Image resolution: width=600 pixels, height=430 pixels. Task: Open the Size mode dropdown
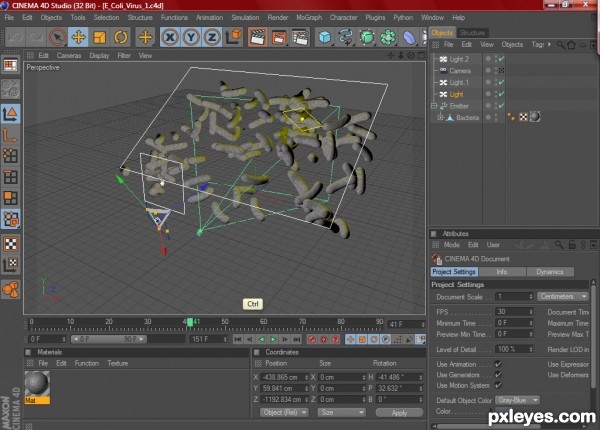click(341, 412)
